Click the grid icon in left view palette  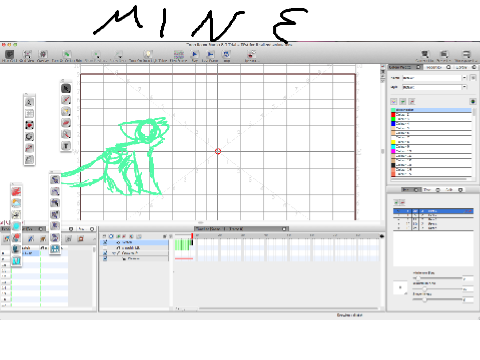(x=29, y=114)
